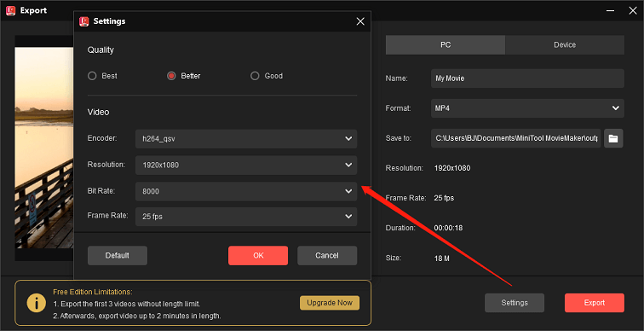Click the MiniTool logo in the Export title bar

[x=10, y=11]
